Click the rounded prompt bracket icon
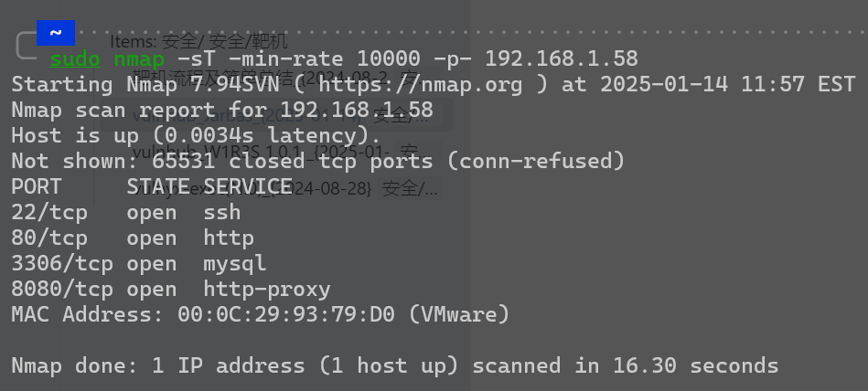Viewport: 868px width, 391px height. pyautogui.click(x=27, y=46)
